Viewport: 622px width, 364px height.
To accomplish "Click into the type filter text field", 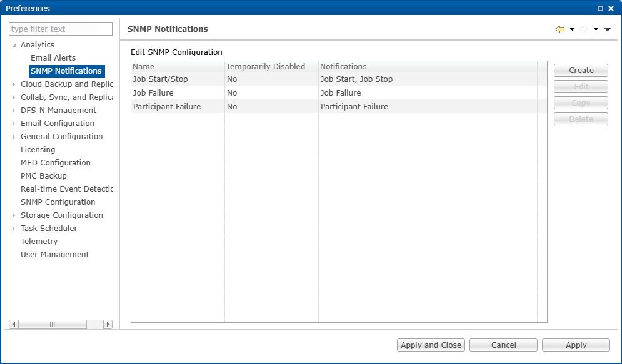I will pyautogui.click(x=61, y=29).
